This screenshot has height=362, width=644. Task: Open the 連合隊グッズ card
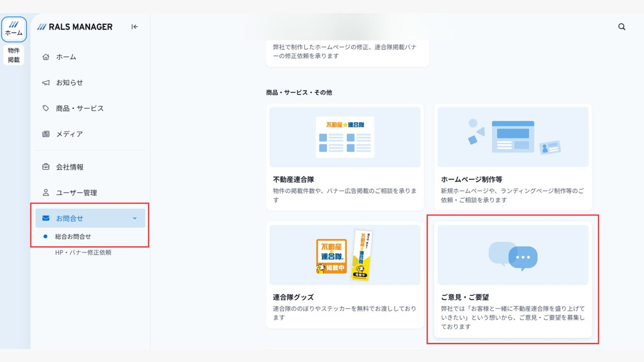pos(345,275)
